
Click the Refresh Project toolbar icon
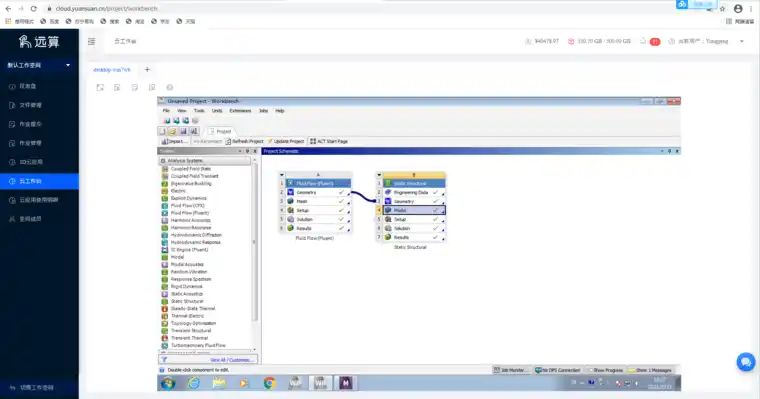pos(228,141)
